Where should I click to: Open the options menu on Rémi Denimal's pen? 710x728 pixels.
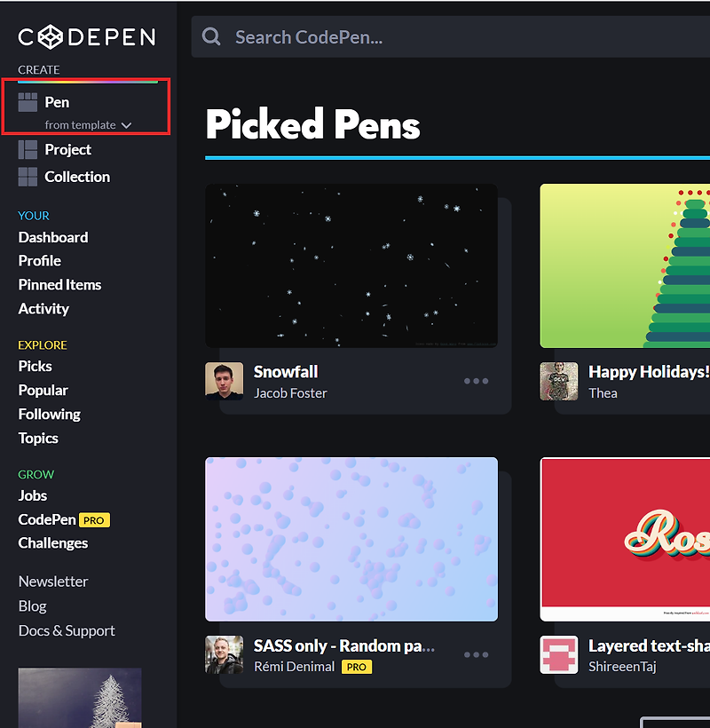pyautogui.click(x=476, y=654)
